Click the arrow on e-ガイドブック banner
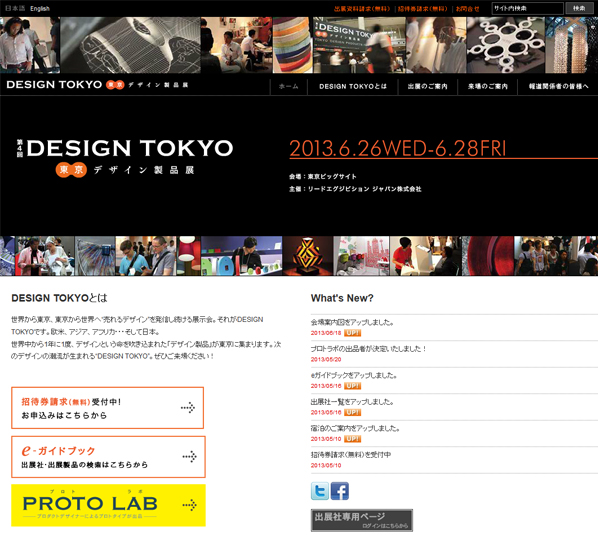Viewport: 598px width, 535px height. (189, 456)
